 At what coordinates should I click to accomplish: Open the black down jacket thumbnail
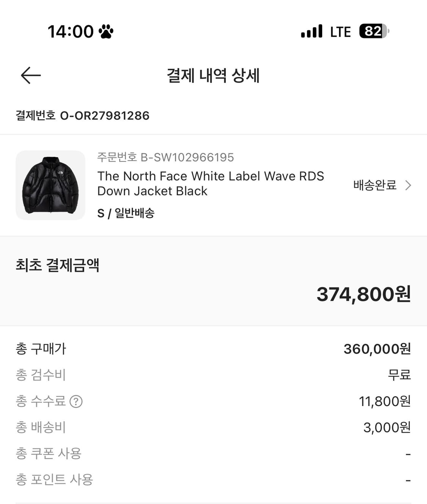point(50,185)
